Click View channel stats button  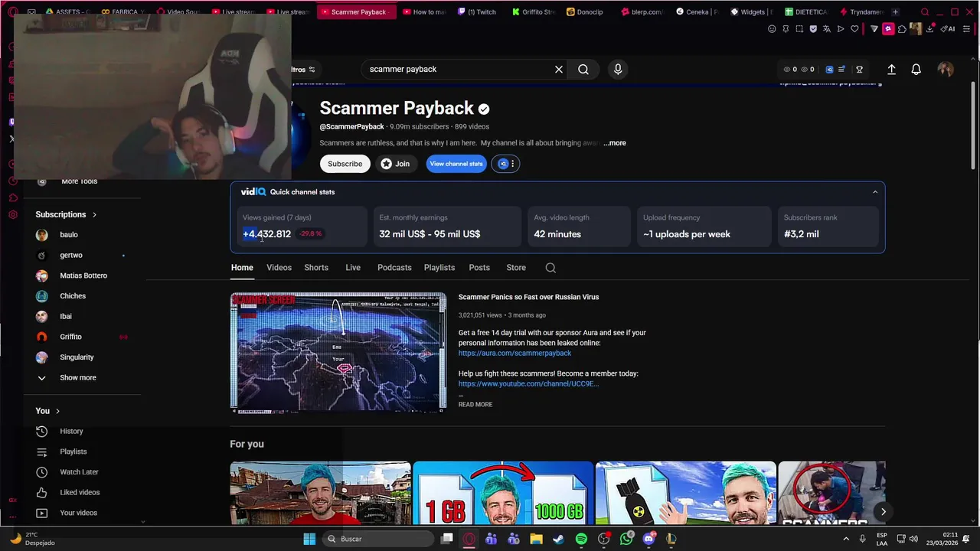coord(456,164)
